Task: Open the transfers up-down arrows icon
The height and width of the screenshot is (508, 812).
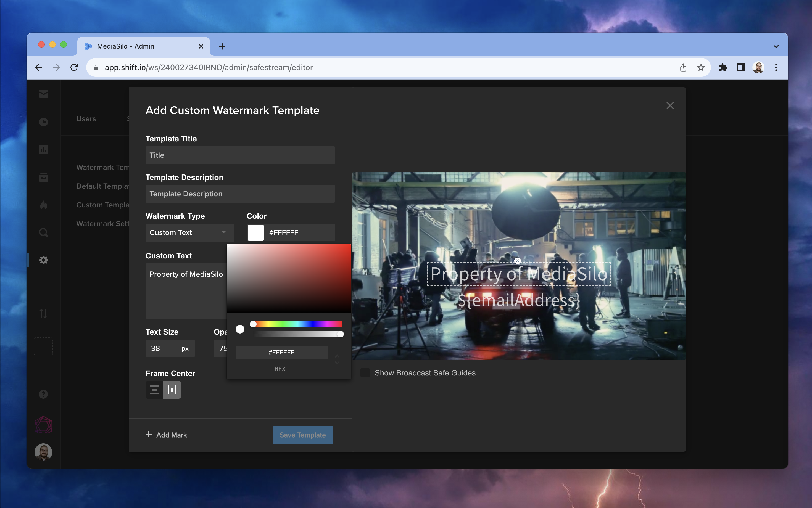Action: (43, 313)
